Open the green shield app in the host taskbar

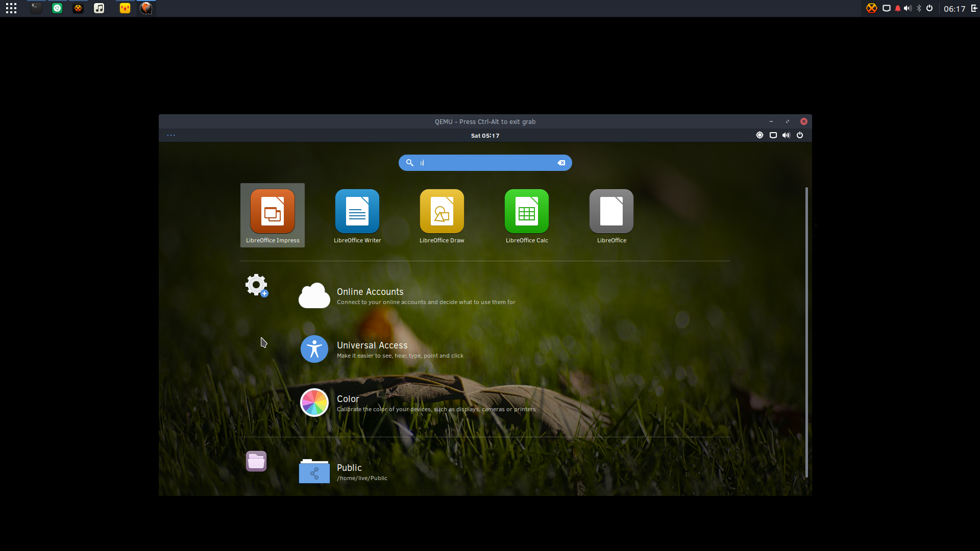tap(57, 8)
